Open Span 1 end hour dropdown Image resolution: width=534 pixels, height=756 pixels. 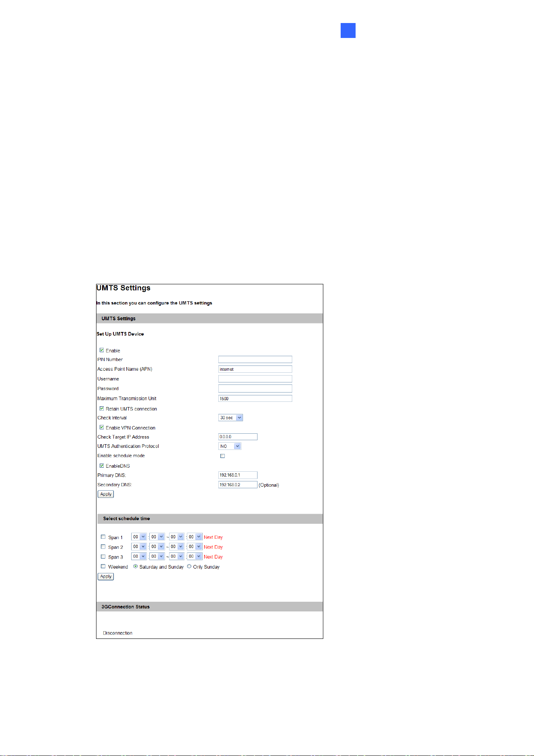tap(176, 537)
